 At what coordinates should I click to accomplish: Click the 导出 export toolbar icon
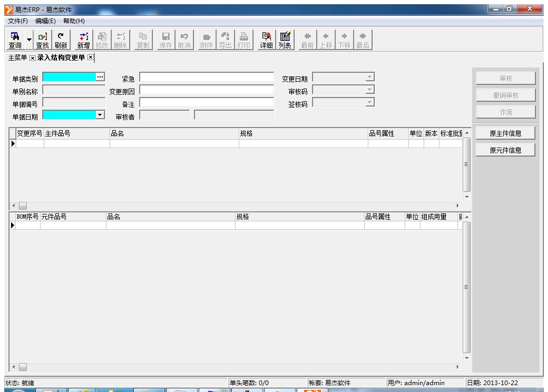click(225, 40)
